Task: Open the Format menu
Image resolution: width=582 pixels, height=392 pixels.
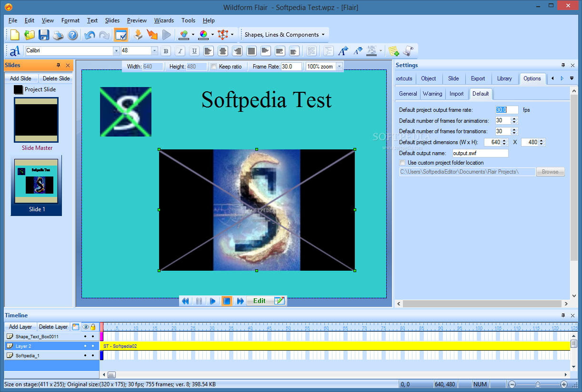Action: pos(70,20)
